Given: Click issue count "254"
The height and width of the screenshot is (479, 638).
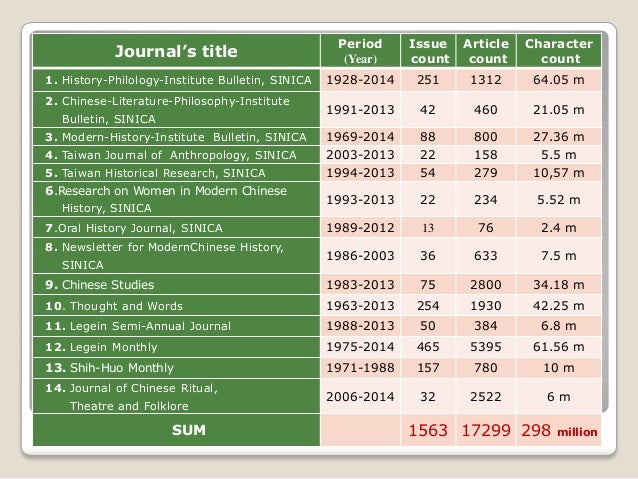Looking at the screenshot, I should (x=428, y=306).
